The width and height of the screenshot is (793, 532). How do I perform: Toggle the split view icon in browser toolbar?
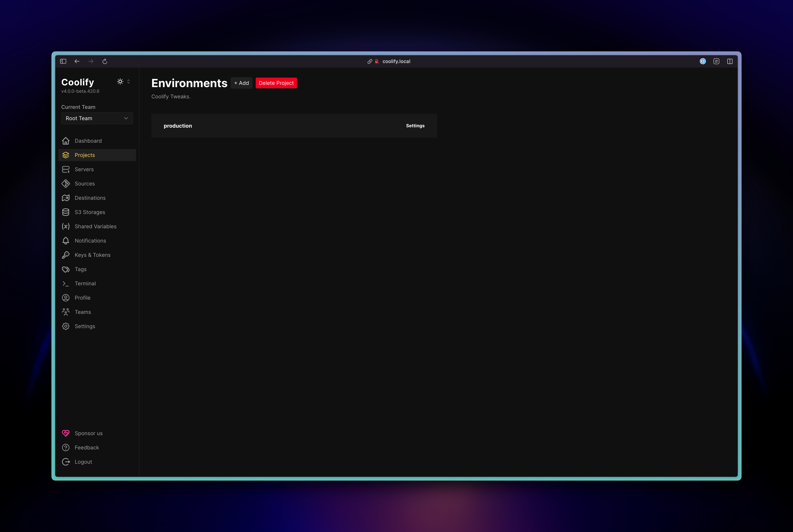coord(730,61)
